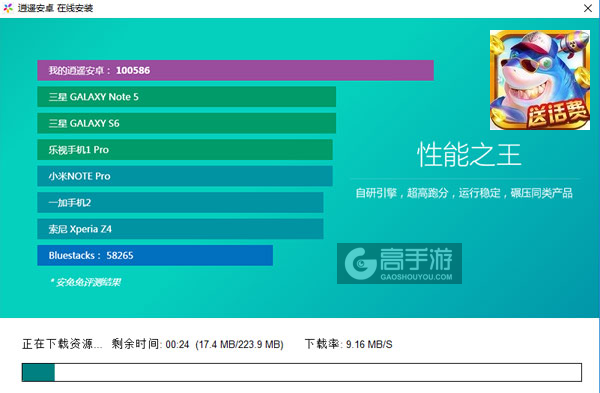Select the GALAXY Note 5 bar
Image resolution: width=600 pixels, height=393 pixels.
187,97
